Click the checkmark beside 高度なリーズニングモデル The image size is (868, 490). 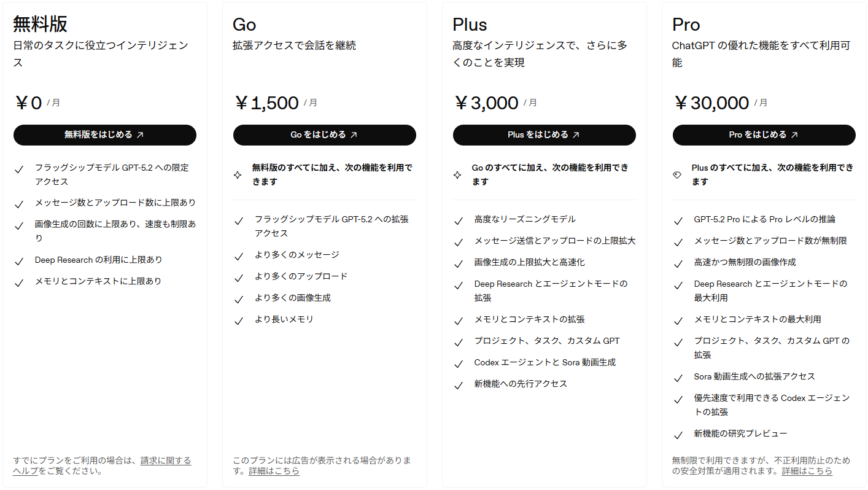point(458,219)
